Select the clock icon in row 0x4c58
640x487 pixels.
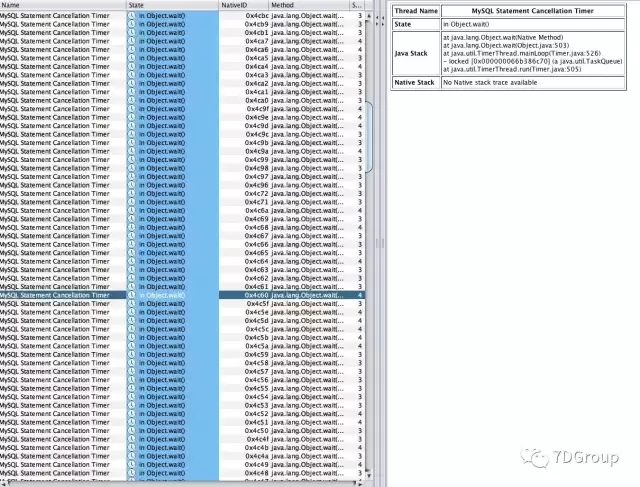pyautogui.click(x=131, y=363)
